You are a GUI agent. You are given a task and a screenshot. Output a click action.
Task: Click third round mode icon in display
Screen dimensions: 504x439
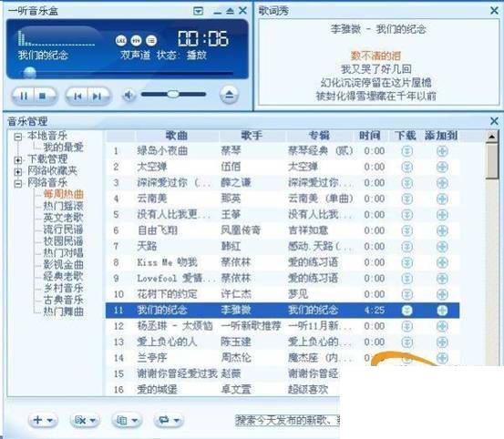151,40
